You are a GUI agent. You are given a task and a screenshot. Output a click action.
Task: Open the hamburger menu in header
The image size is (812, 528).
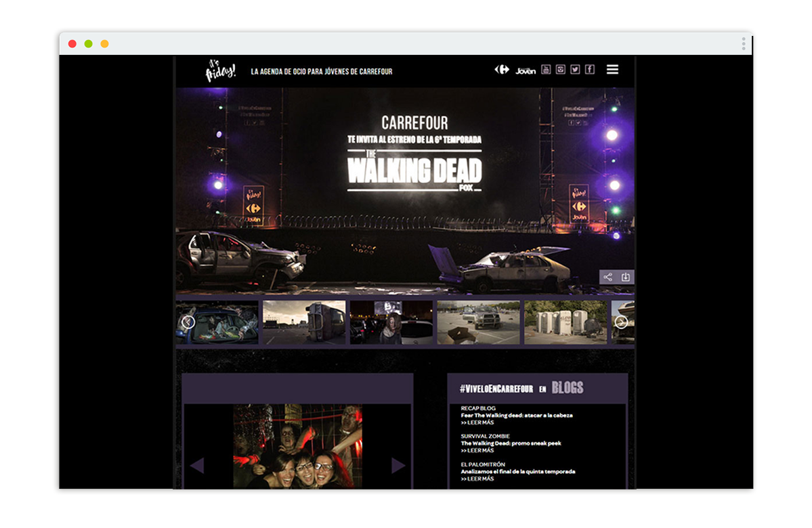coord(612,70)
